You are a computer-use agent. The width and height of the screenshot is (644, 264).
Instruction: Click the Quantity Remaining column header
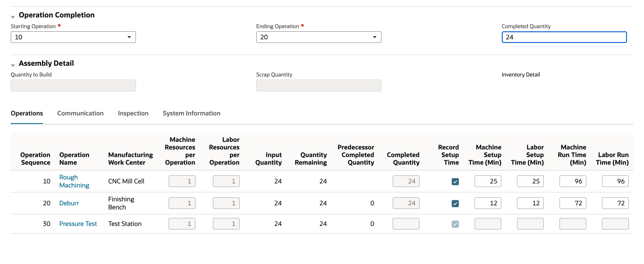(311, 159)
